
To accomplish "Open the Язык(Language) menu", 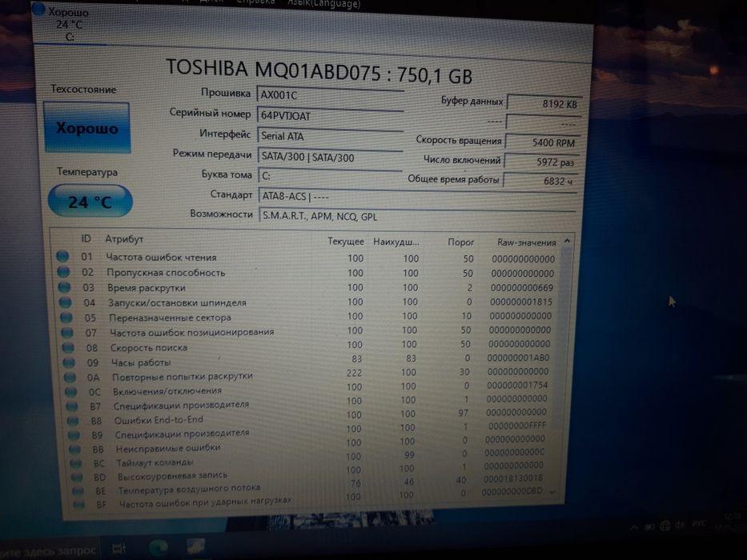I will click(x=324, y=4).
